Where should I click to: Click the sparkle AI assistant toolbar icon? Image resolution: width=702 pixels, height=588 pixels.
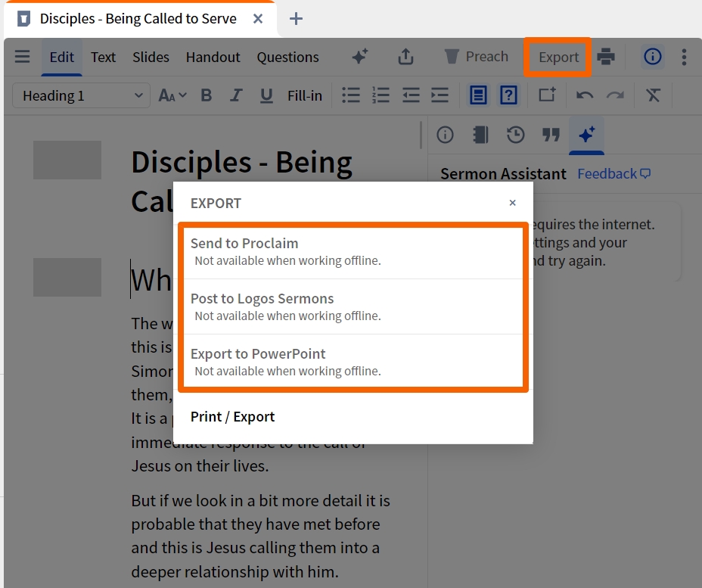coord(360,57)
